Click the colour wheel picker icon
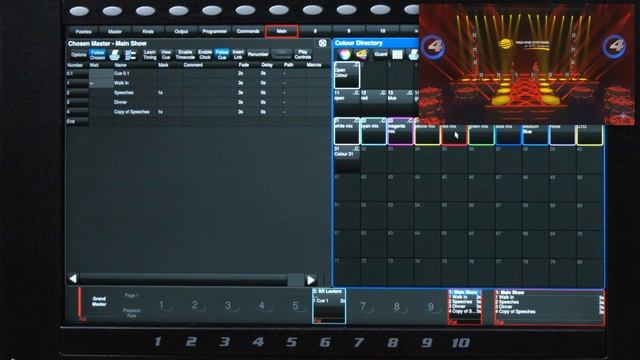 (345, 55)
